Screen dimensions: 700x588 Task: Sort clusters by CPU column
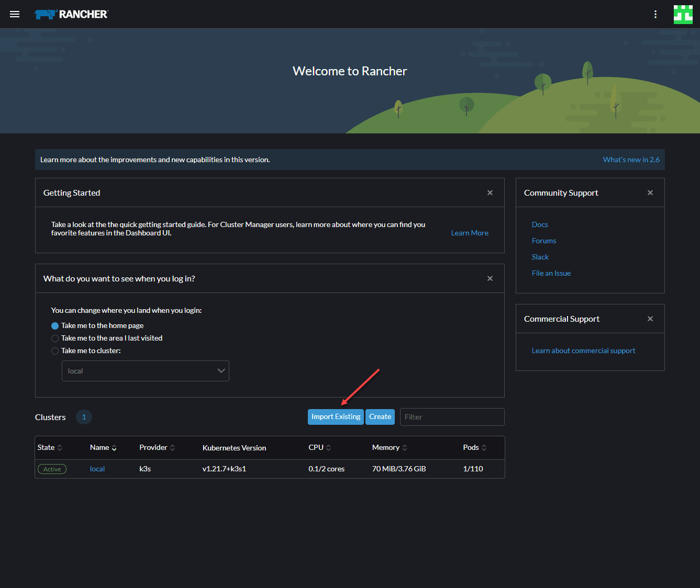point(320,447)
